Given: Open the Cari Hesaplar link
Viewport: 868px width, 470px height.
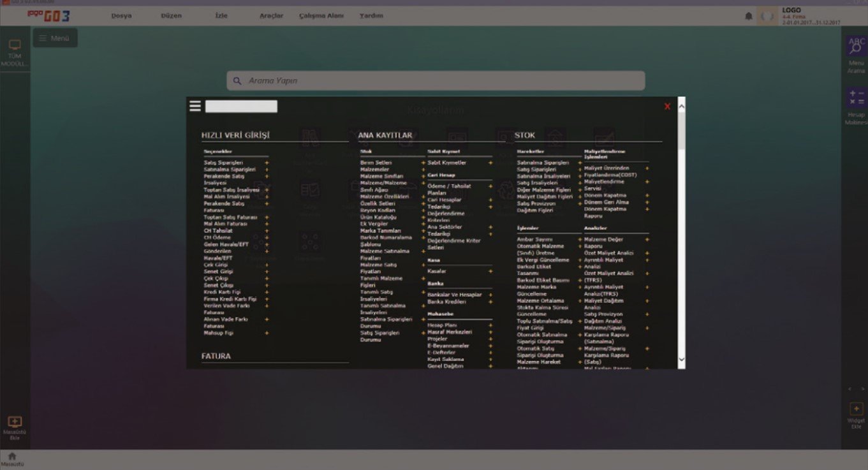Looking at the screenshot, I should pos(445,200).
